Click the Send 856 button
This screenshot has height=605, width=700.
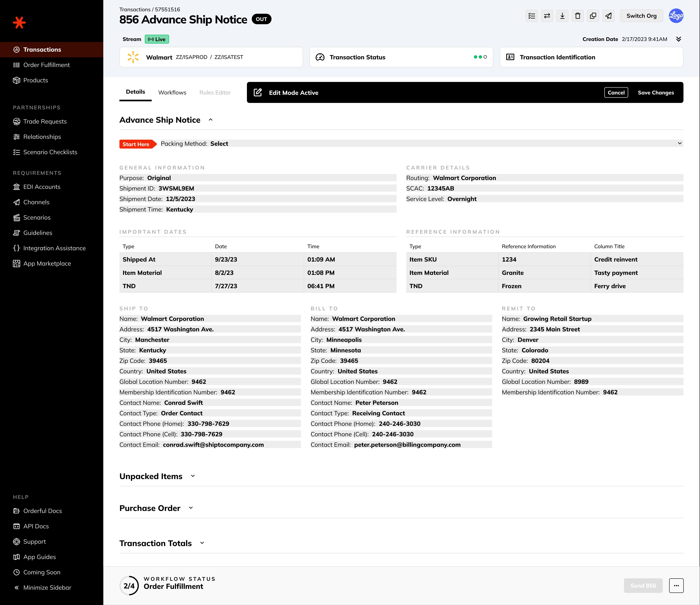tap(643, 586)
